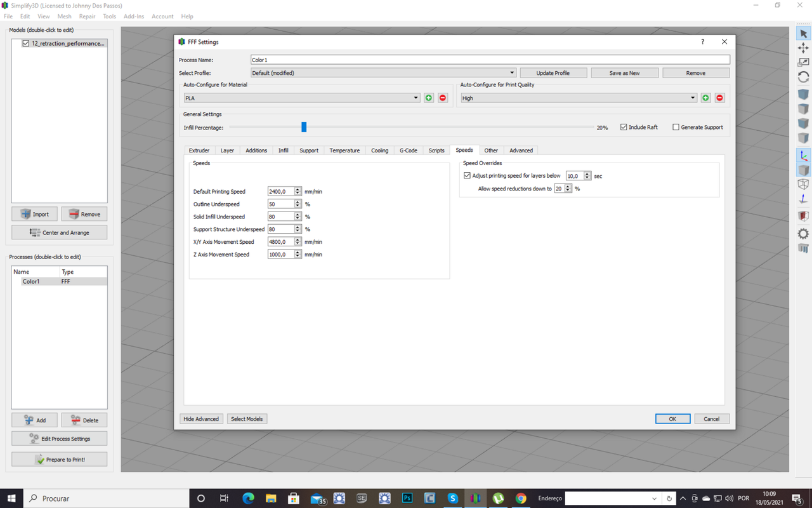Open the customize support structures tool

[x=803, y=248]
